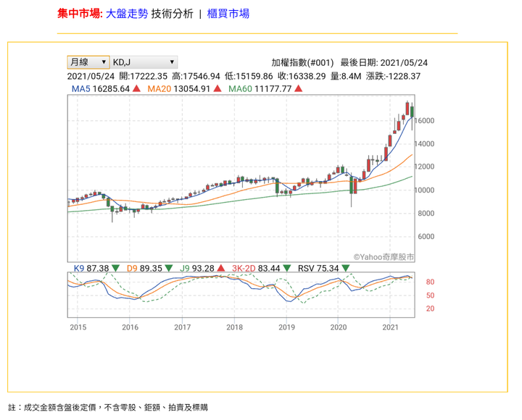Click the 2020 label on the time axis
The image size is (522, 420).
click(x=339, y=327)
